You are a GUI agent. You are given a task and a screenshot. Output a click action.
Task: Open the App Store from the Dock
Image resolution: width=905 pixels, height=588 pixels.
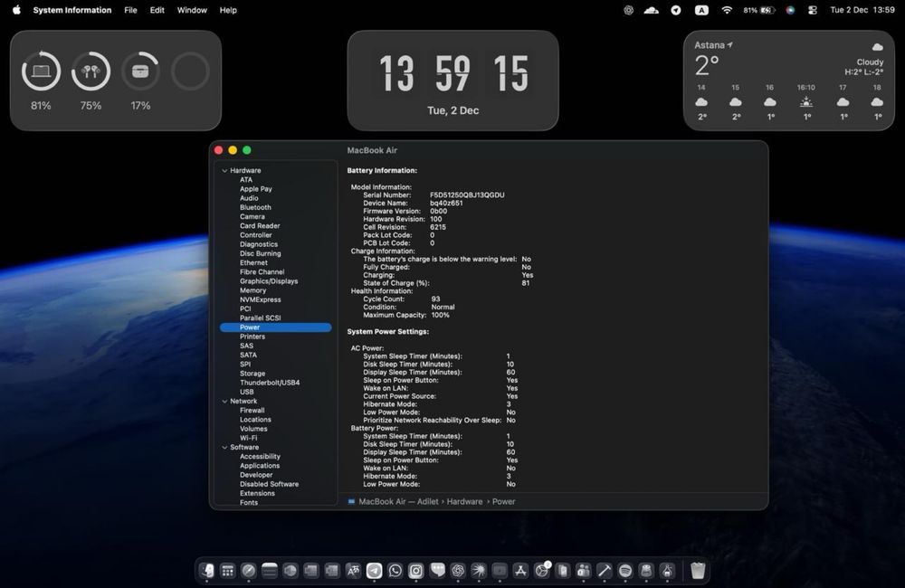[520, 571]
